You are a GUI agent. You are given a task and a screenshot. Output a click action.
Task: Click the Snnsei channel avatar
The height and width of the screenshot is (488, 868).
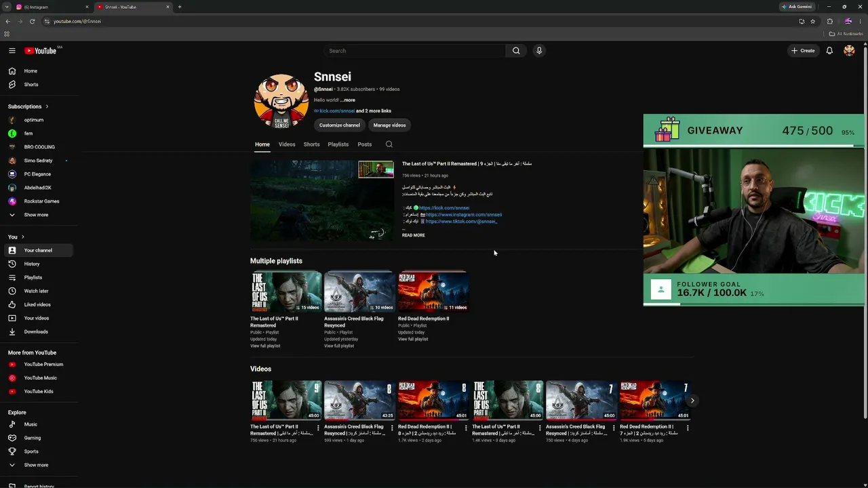click(x=281, y=101)
